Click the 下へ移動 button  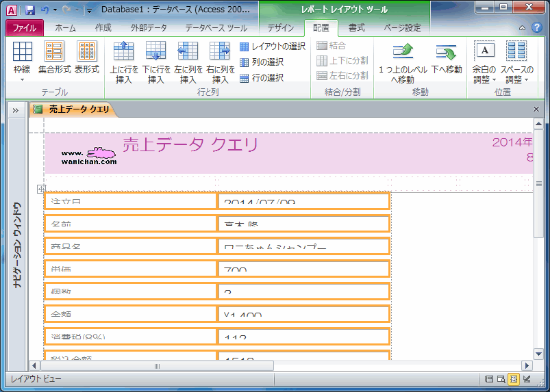coord(446,57)
